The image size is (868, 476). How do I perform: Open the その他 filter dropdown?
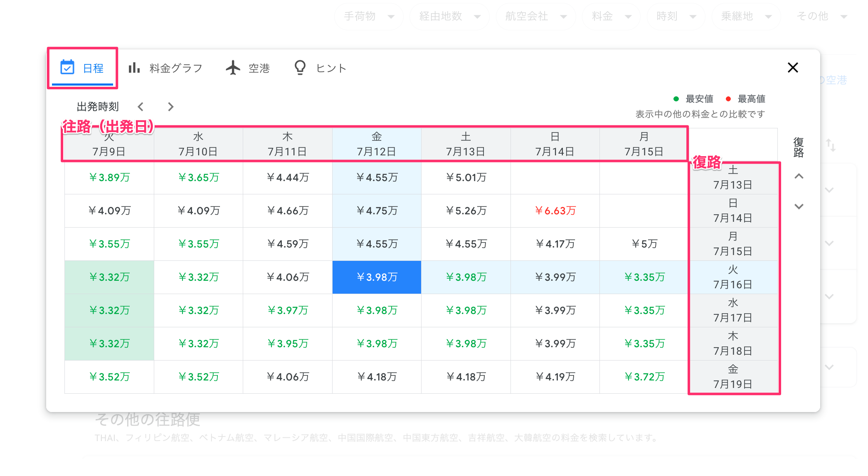tap(821, 16)
